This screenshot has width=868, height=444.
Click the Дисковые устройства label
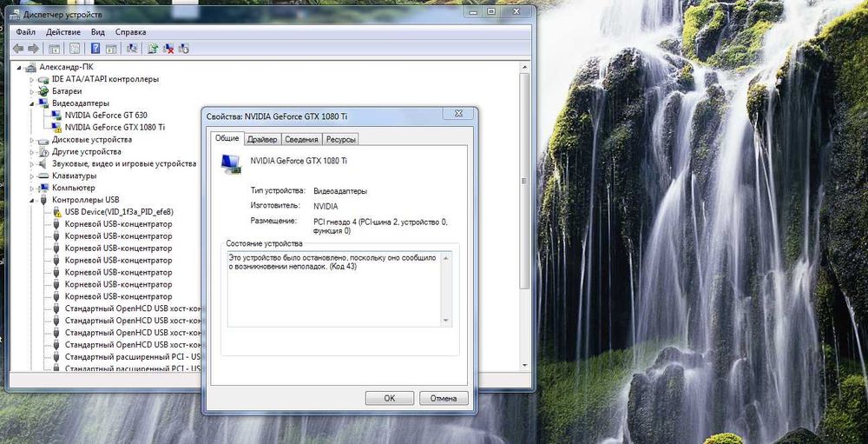pyautogui.click(x=92, y=140)
